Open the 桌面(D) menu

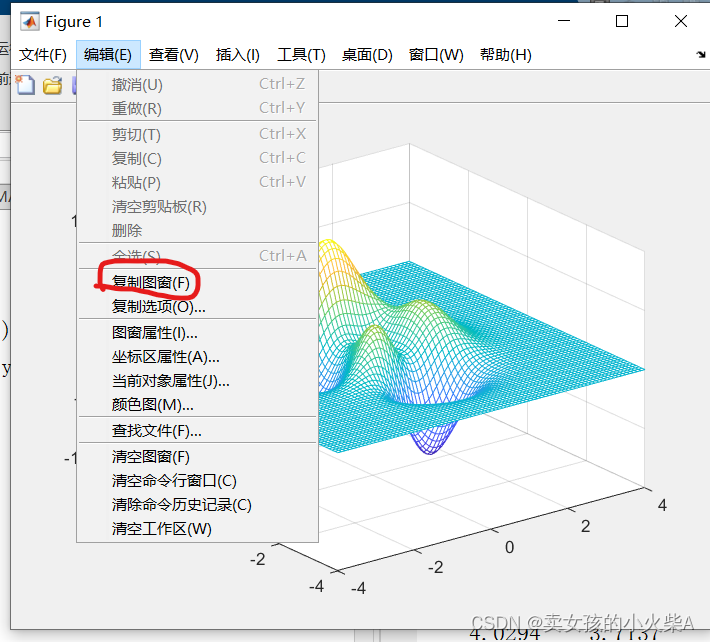click(x=367, y=55)
